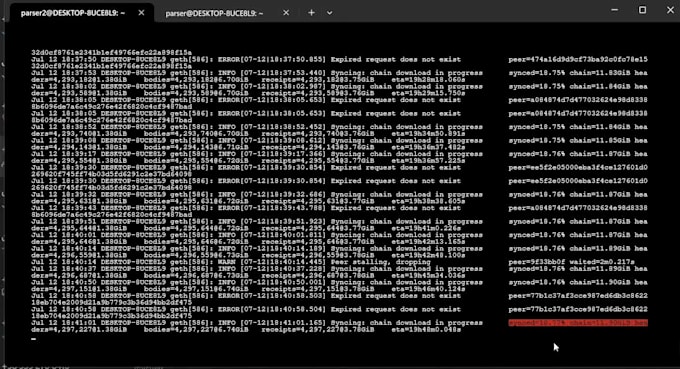Click the text 'eta=19h36m57.225s'

(428, 161)
